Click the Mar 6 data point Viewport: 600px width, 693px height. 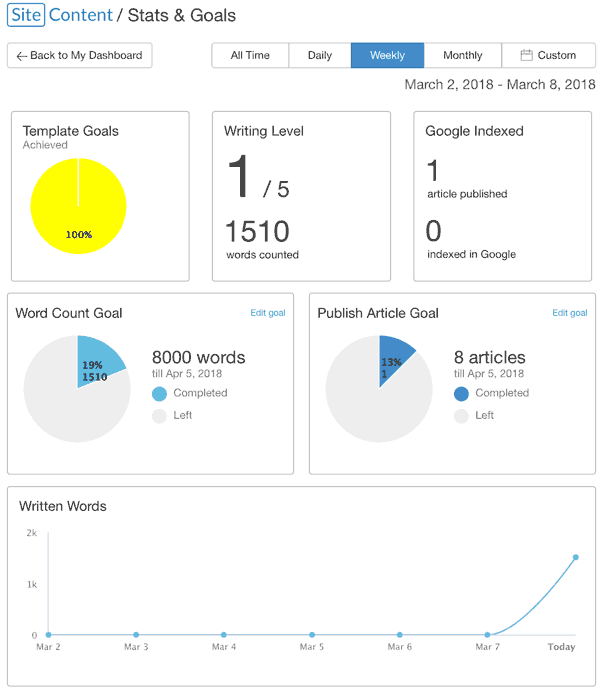point(400,635)
